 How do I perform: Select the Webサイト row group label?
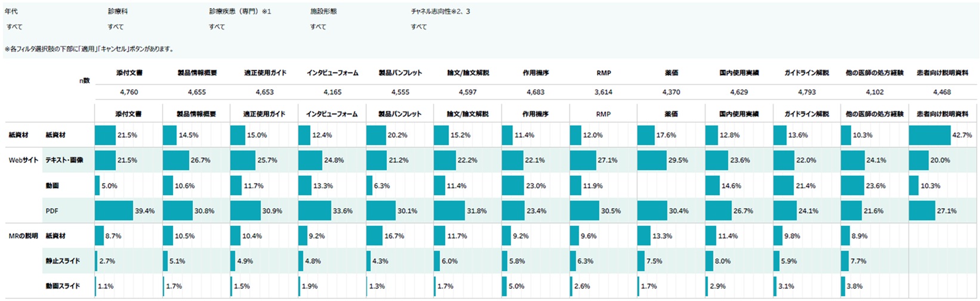[23, 161]
